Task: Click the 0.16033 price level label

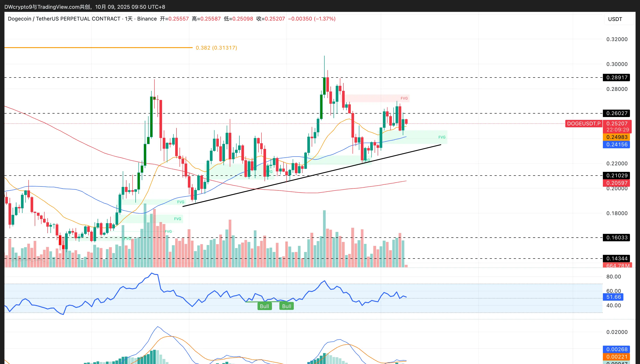Action: pyautogui.click(x=616, y=238)
